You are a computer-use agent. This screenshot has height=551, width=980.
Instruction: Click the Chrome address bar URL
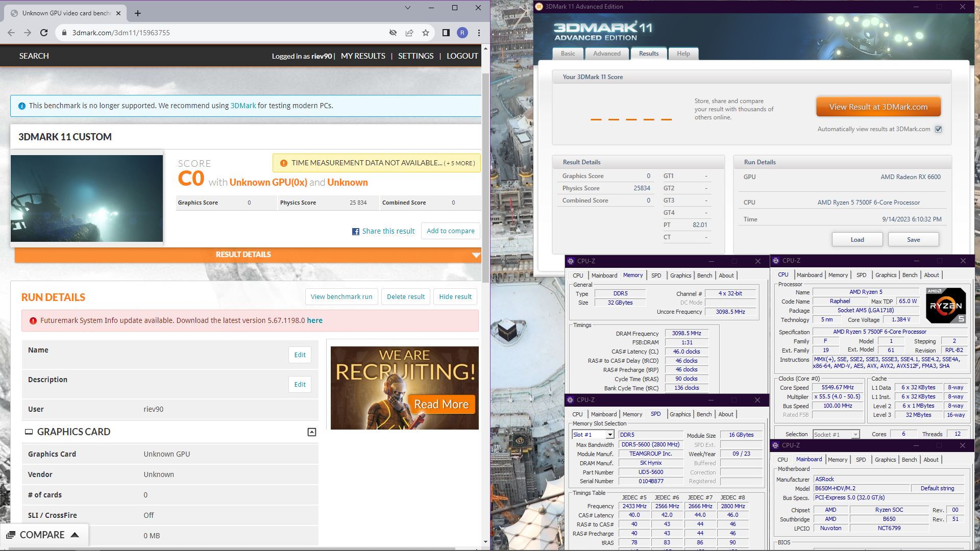click(x=121, y=33)
